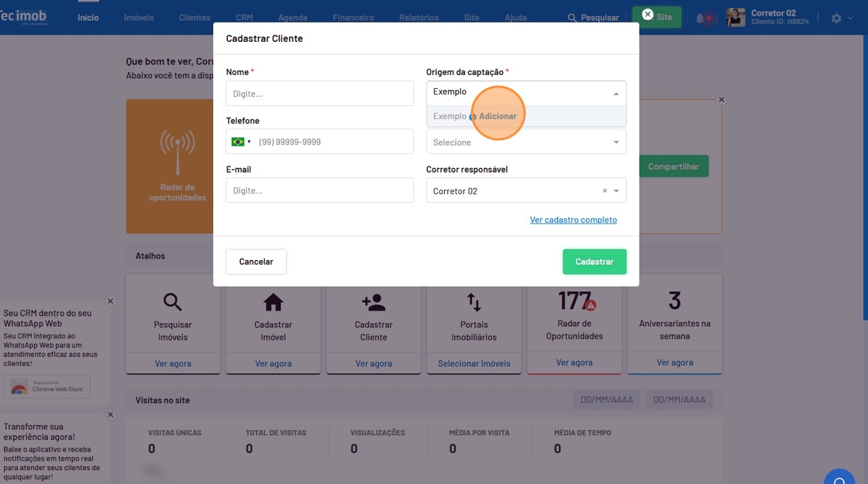Clear the Corretor 02 selection
The image size is (868, 484).
click(605, 191)
